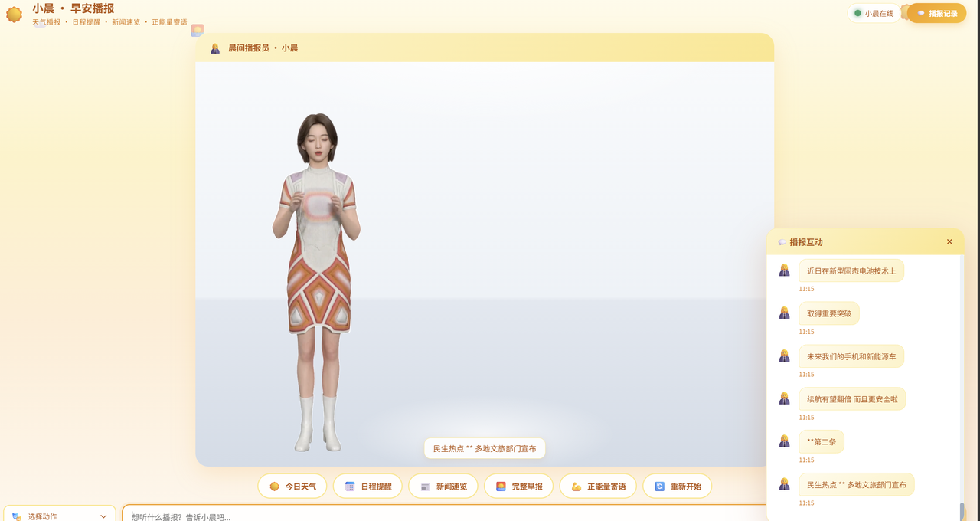The image size is (980, 521).
Task: Click the chat panel vertical scrollbar
Action: pos(962,510)
